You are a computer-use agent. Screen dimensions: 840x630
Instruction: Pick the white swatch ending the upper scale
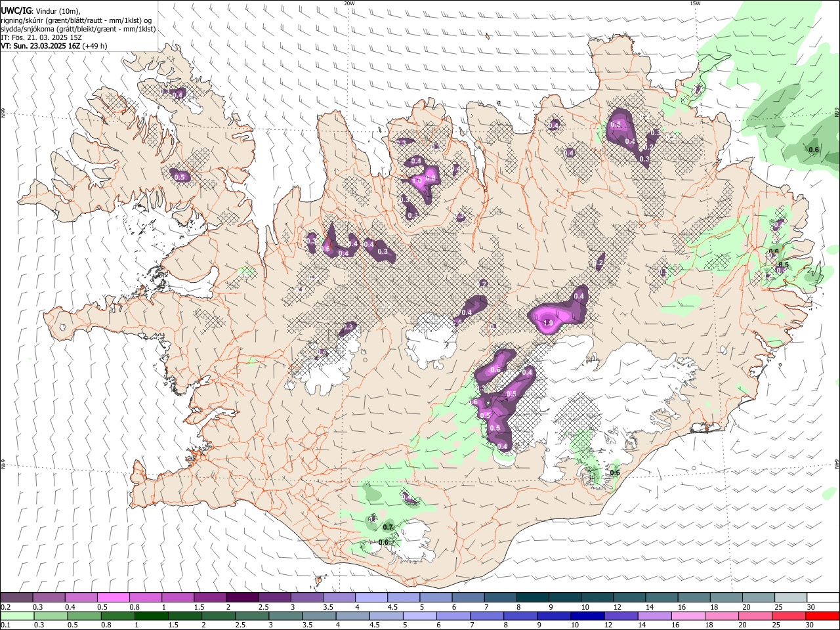(822, 597)
